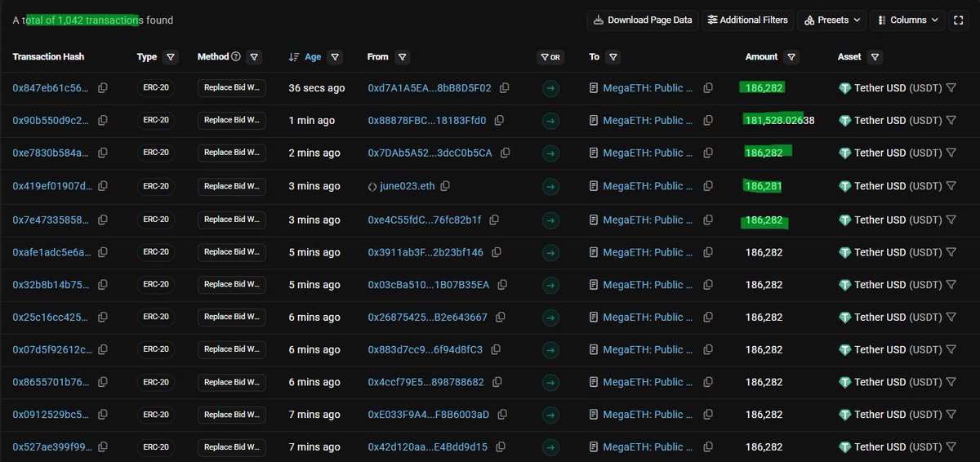
Task: Sort by Age column
Action: coord(305,57)
